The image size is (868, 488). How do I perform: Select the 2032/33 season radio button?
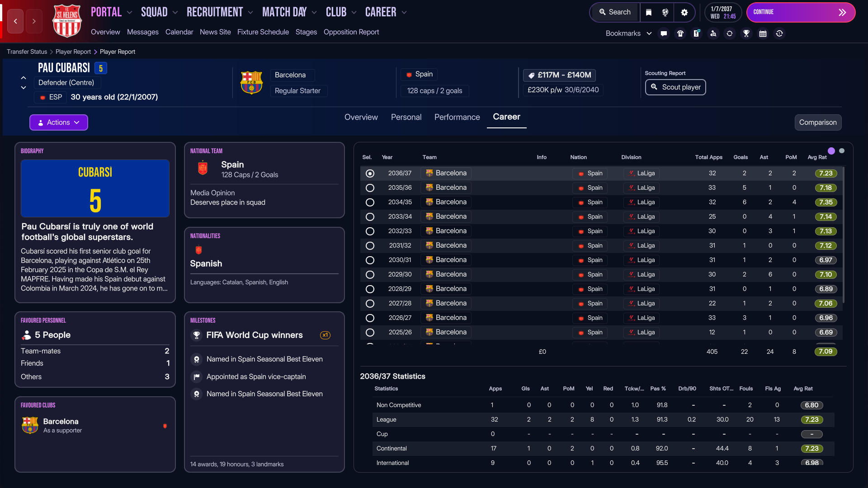click(x=370, y=231)
